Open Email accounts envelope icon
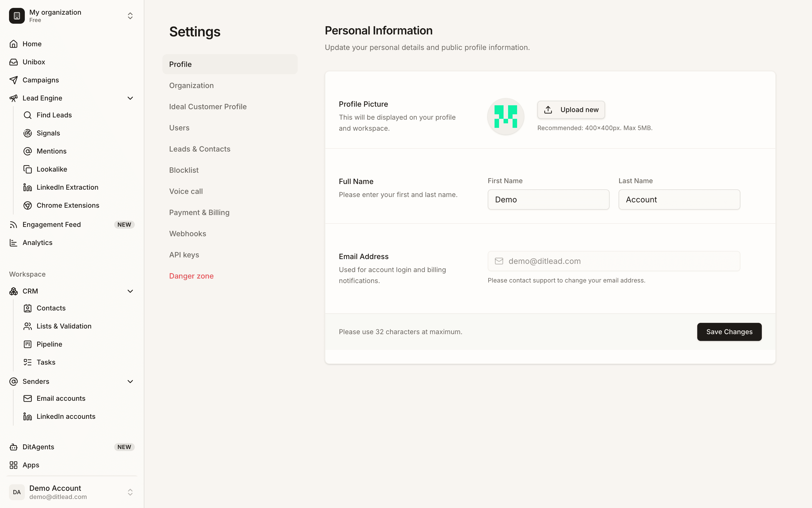 tap(28, 398)
